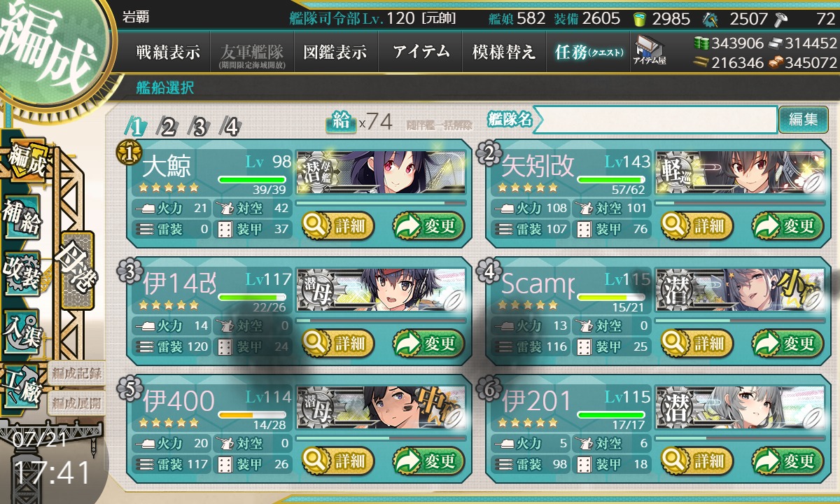Click 変更 to swap out 矢矧改
The image size is (840, 504).
(788, 225)
